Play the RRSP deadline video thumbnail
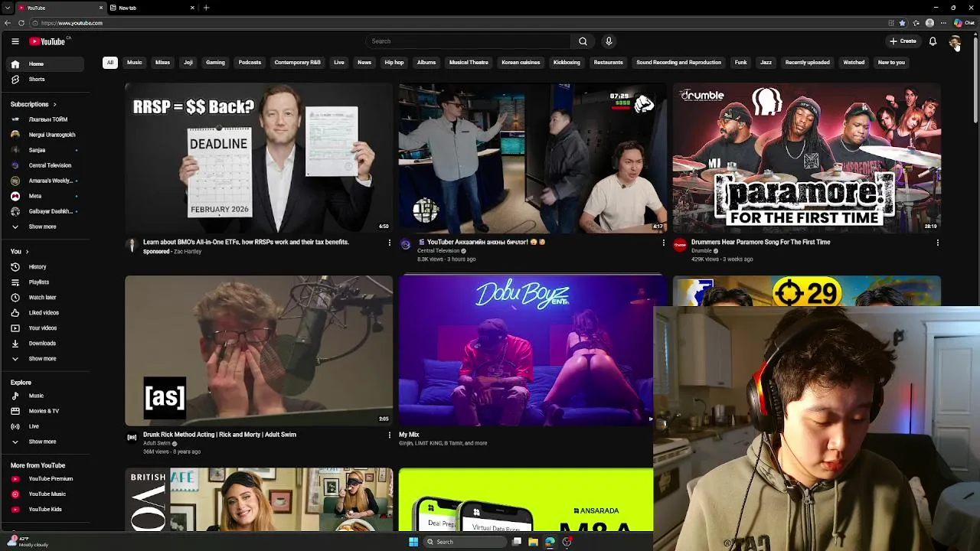 click(x=259, y=158)
